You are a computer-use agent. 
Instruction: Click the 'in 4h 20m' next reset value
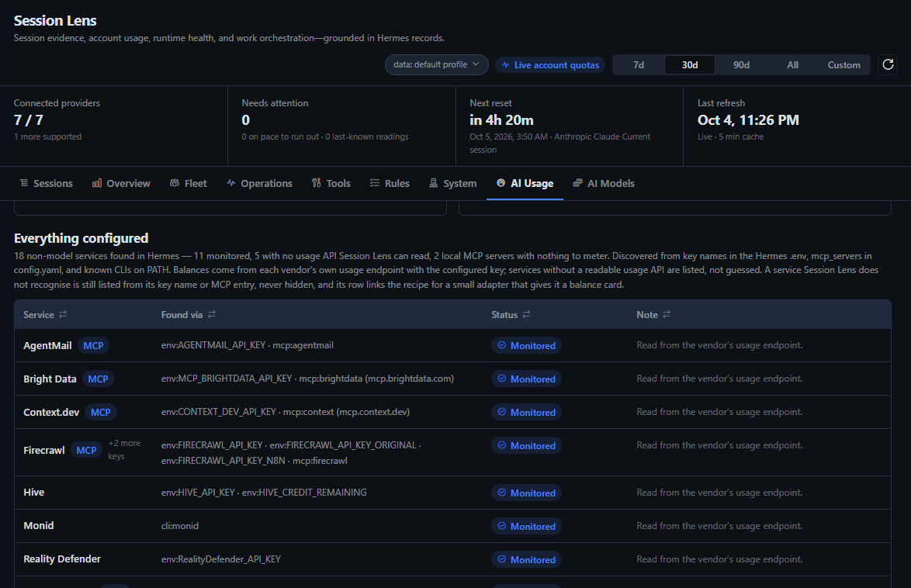(x=501, y=120)
